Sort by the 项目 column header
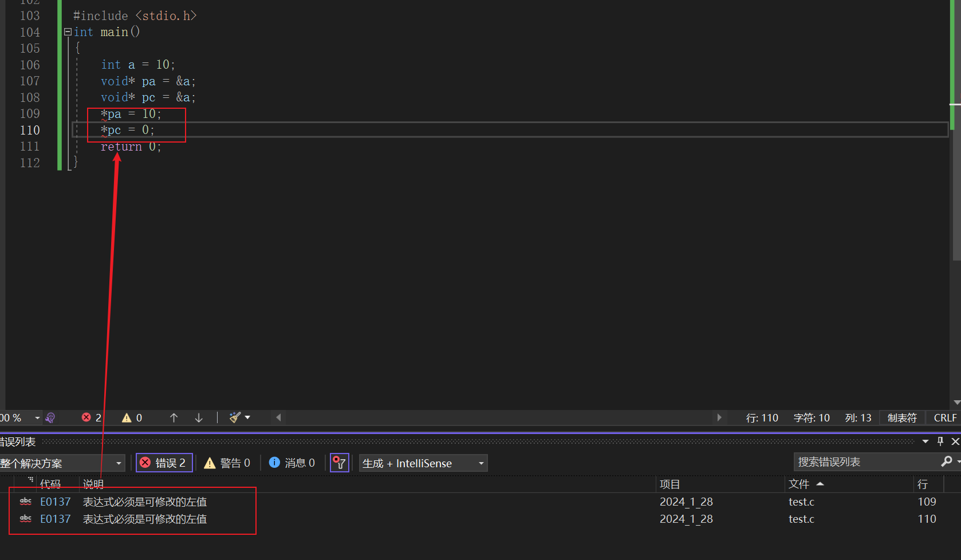This screenshot has height=560, width=961. tap(669, 484)
